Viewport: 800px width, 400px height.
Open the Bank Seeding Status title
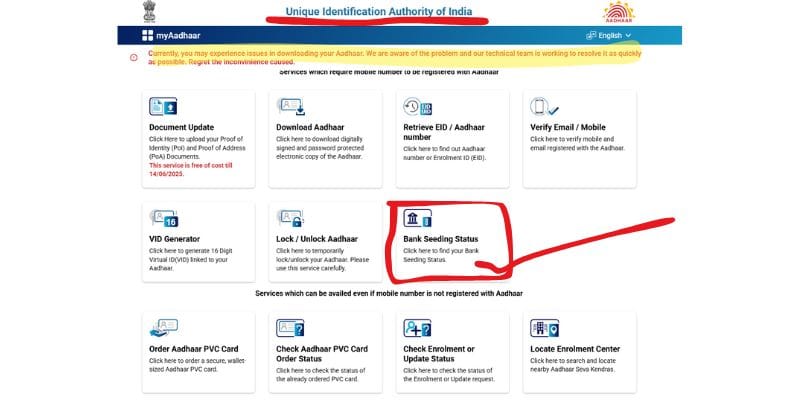(x=441, y=239)
